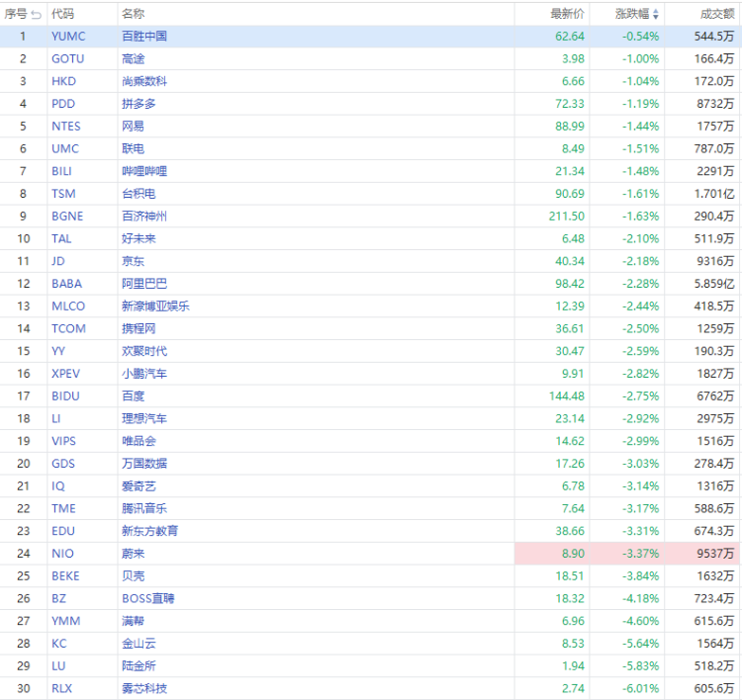Screen dimensions: 742x700
Task: Open the YMM stock code
Action: [x=65, y=621]
